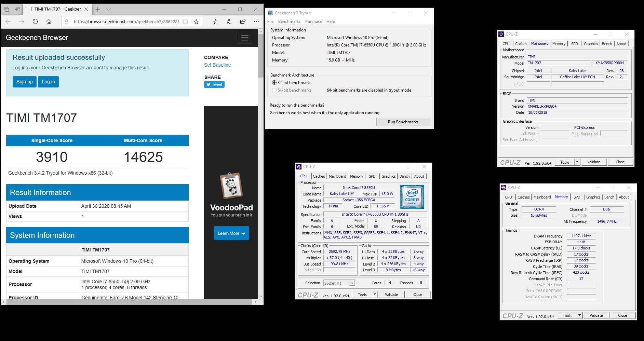644x341 pixels.
Task: Switch to SPD tab in CPU-Z Memory window
Action: pos(577,197)
